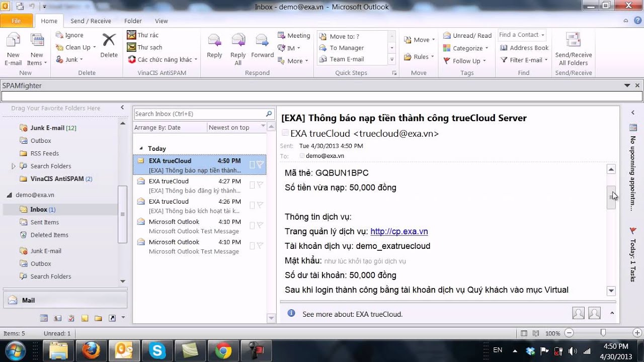
Task: Mark message as Thư rác
Action: (x=143, y=35)
